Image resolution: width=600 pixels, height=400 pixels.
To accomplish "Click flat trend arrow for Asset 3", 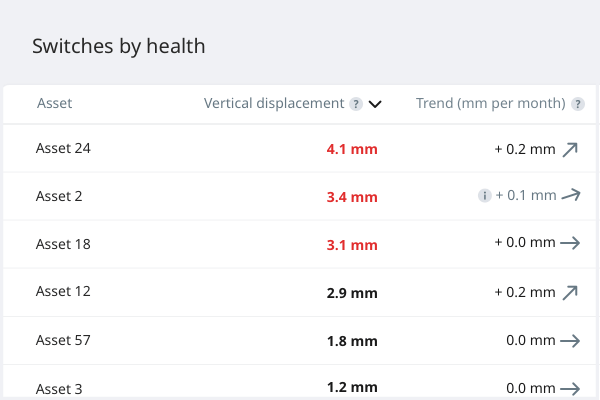I will pos(570,388).
